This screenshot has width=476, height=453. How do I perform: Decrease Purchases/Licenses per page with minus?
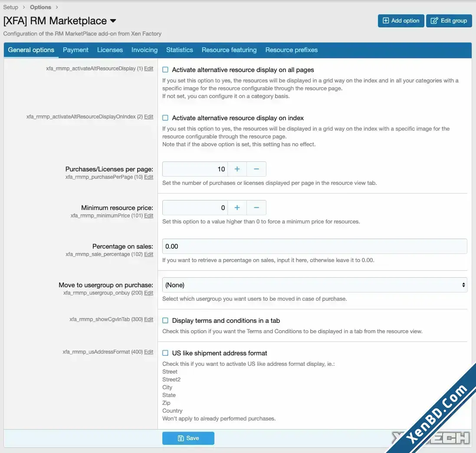(256, 169)
